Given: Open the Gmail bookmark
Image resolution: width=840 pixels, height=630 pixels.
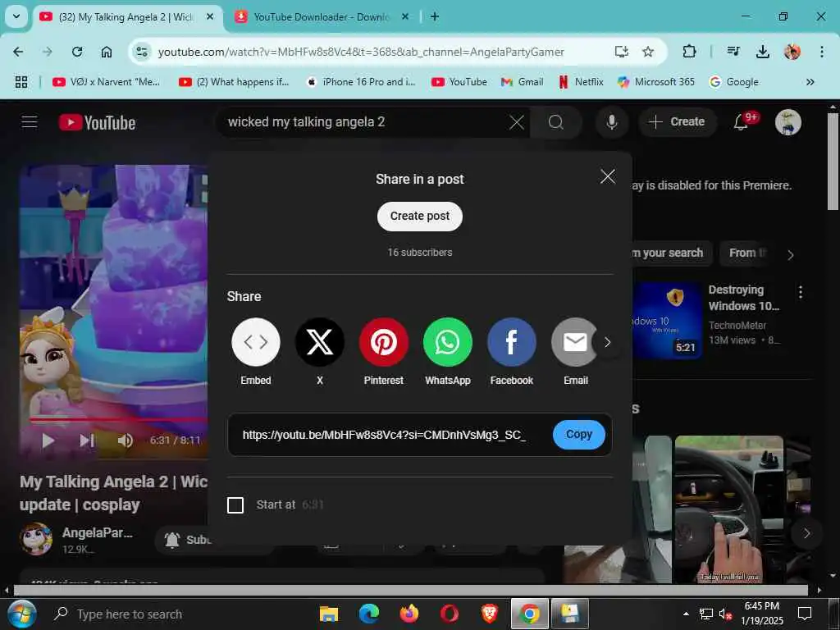Looking at the screenshot, I should pyautogui.click(x=523, y=82).
